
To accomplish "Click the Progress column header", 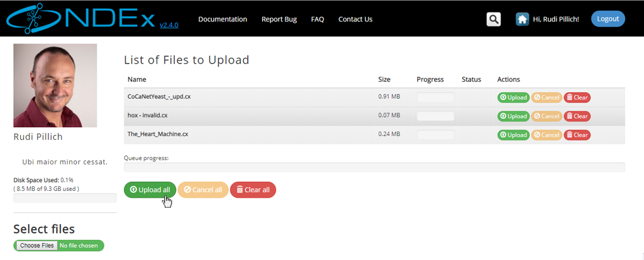I will 430,79.
